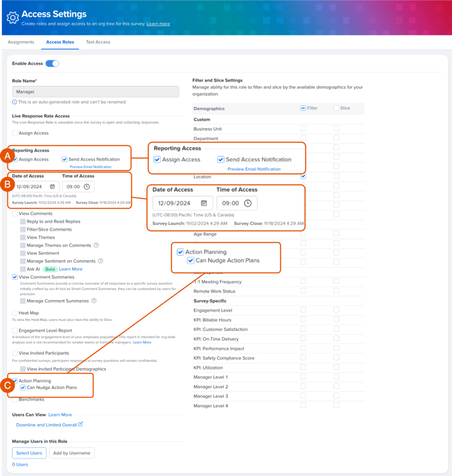Click the help icon beside Manage Comment Summaries

coord(94,301)
